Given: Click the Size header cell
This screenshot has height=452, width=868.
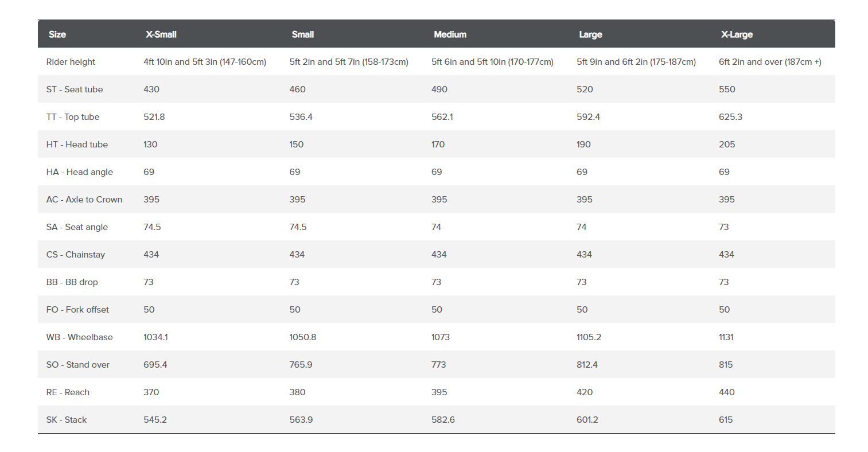Looking at the screenshot, I should tap(57, 34).
